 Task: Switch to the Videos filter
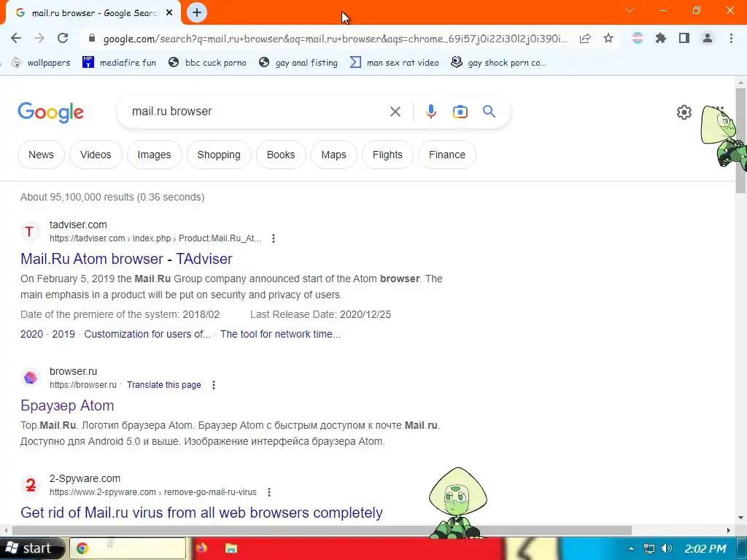96,155
